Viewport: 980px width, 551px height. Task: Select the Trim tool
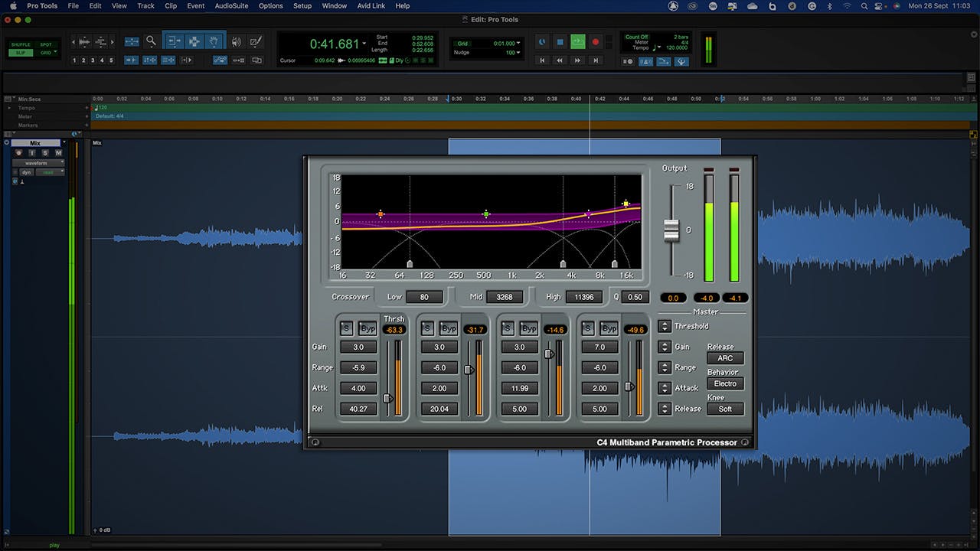[x=175, y=41]
